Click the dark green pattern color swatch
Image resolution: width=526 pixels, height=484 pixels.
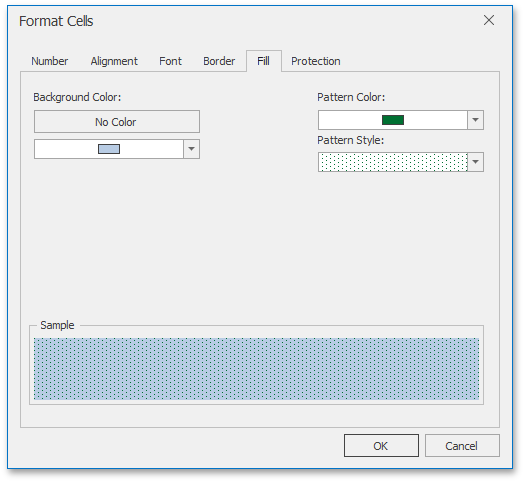(393, 120)
